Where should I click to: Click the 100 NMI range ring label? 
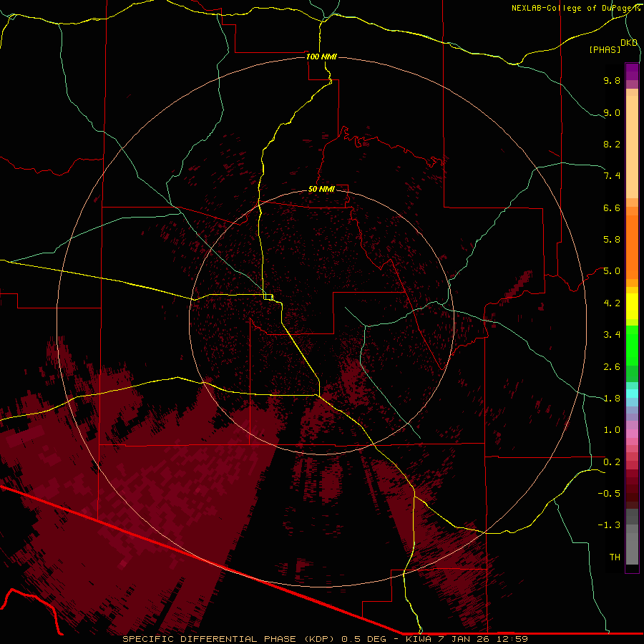[321, 57]
